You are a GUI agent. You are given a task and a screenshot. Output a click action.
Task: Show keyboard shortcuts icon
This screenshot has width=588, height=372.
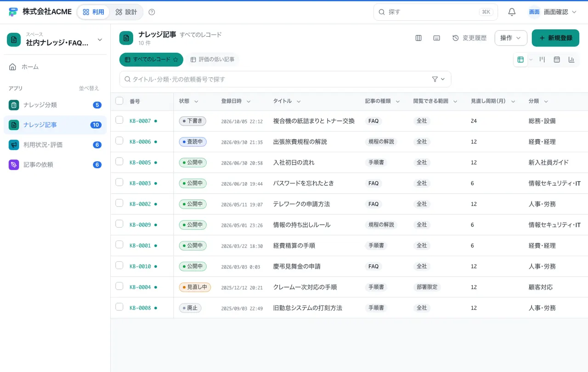437,38
